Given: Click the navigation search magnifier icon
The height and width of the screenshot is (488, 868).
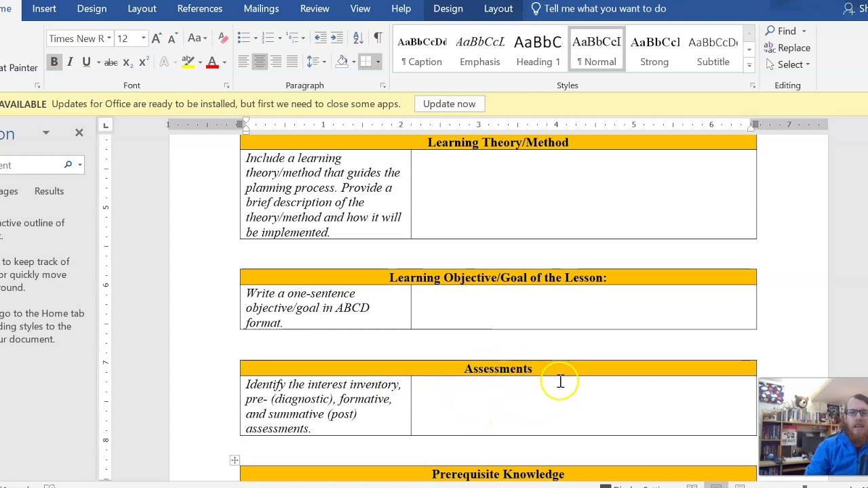Looking at the screenshot, I should pos(68,165).
